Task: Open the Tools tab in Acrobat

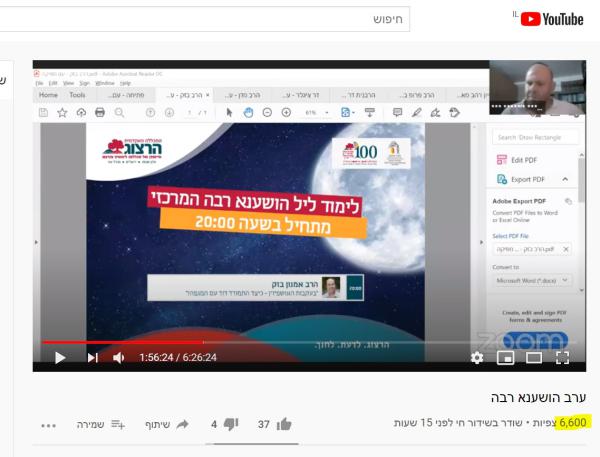Action: 77,95
